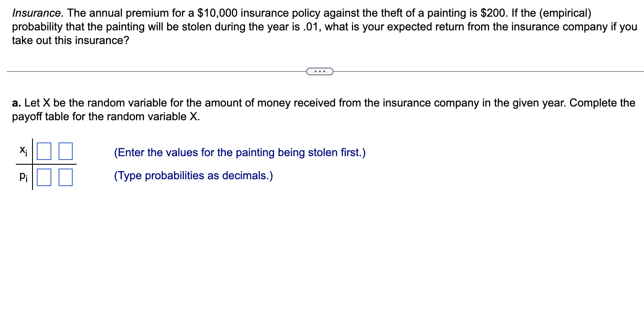Image resolution: width=644 pixels, height=317 pixels.
Task: Click the horizontal section divider line
Action: point(150,71)
